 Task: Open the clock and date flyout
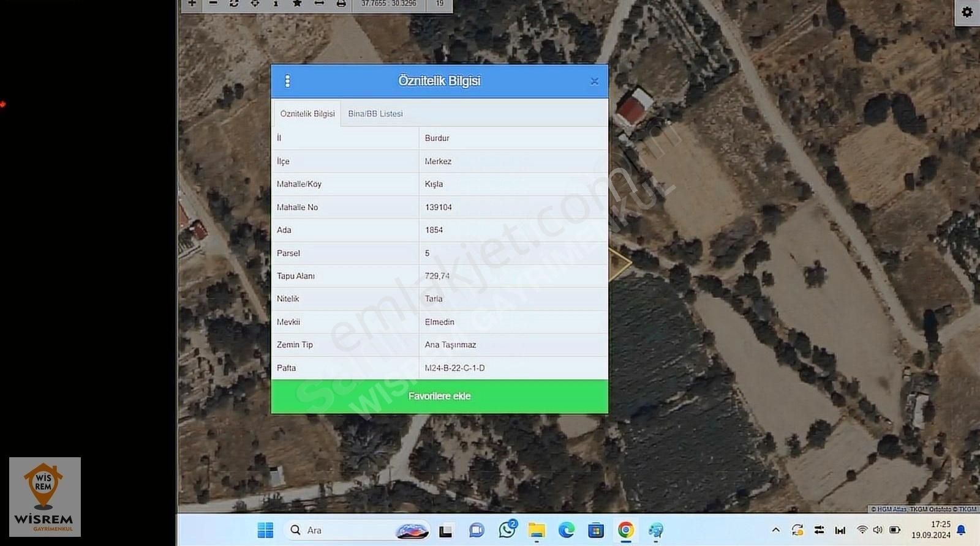click(x=931, y=529)
